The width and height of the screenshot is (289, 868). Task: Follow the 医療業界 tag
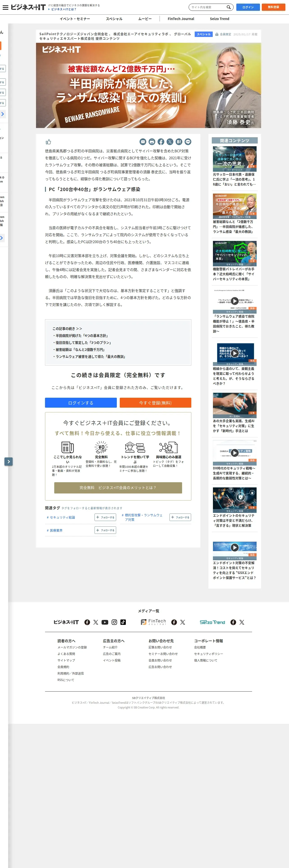105,530
